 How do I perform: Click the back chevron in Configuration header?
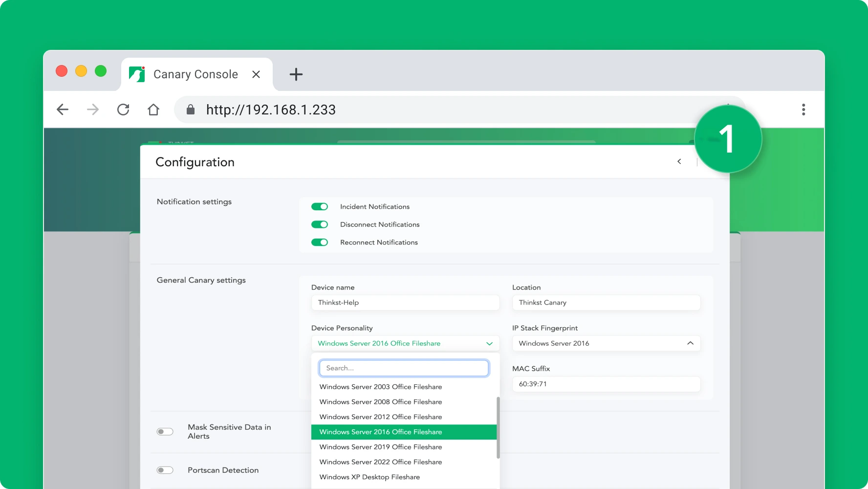pos(679,161)
